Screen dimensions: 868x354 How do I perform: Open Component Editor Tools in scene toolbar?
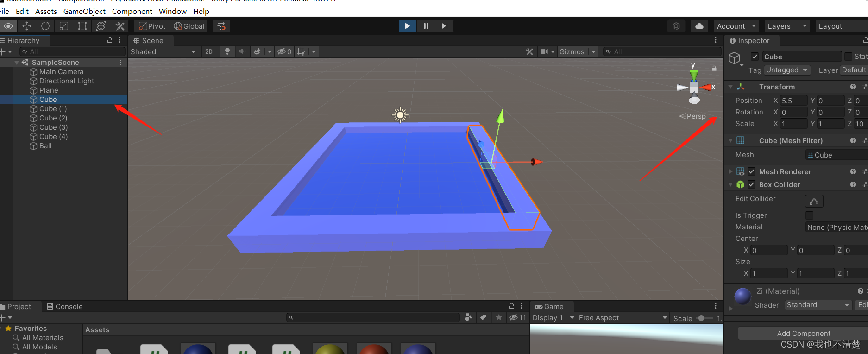(x=529, y=51)
